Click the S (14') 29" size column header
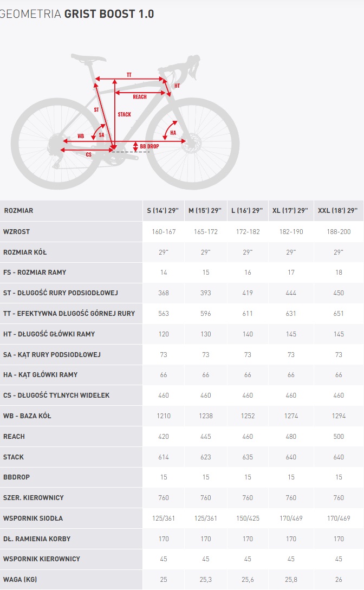 pos(163,211)
